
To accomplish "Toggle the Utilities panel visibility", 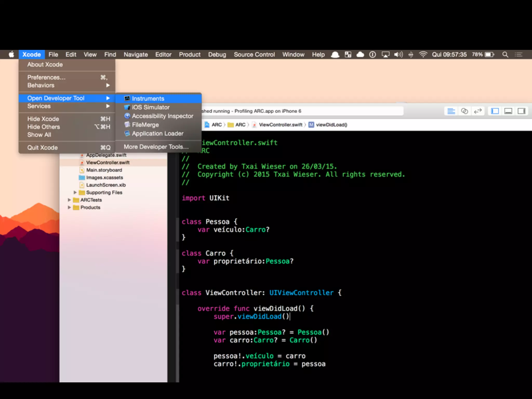I will pyautogui.click(x=521, y=111).
